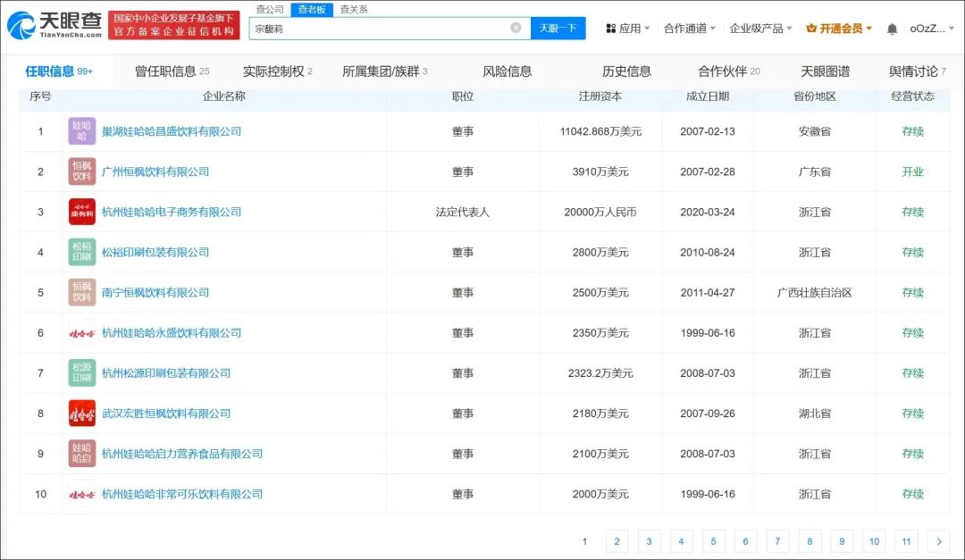Switch to the 风险信息 tab

coord(507,71)
